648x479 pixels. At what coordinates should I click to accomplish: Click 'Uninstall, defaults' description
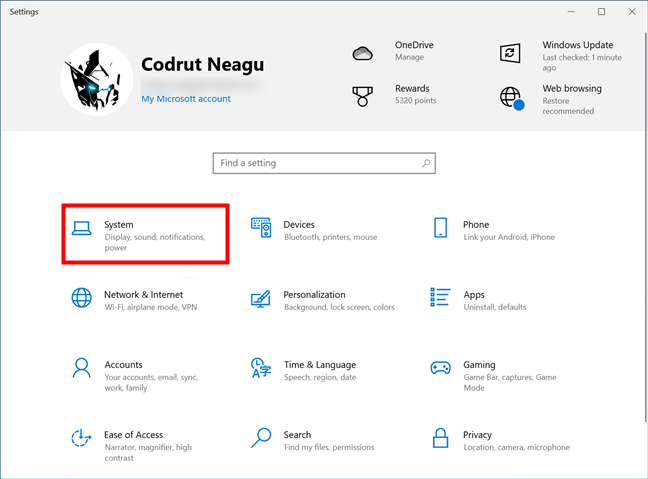click(495, 307)
